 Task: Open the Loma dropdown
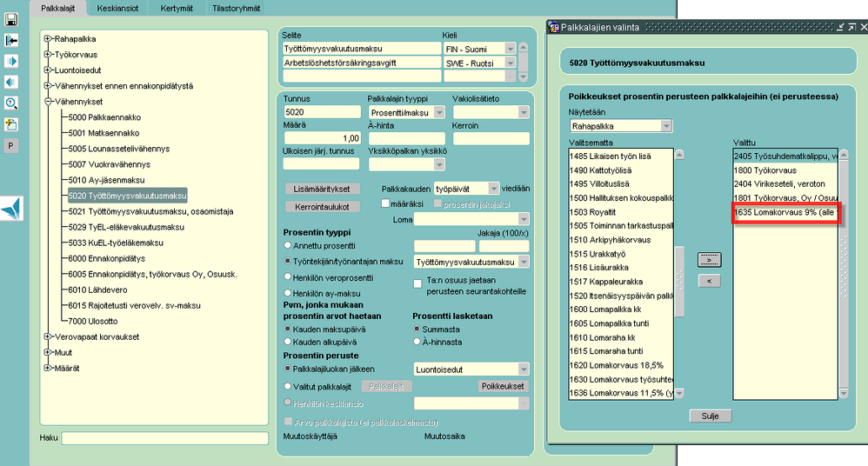point(523,219)
